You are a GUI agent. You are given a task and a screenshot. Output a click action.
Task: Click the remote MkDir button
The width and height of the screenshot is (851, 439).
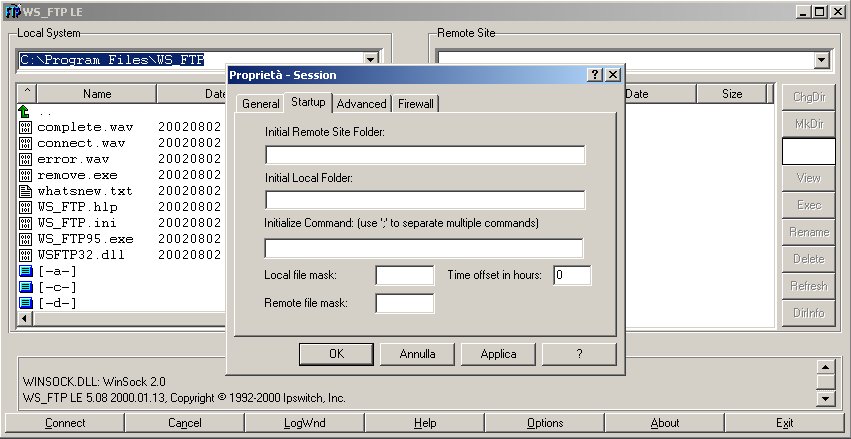[809, 124]
